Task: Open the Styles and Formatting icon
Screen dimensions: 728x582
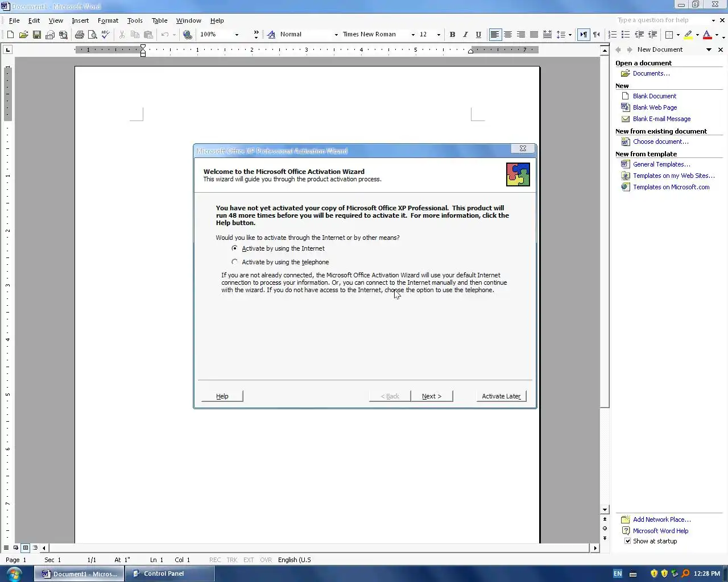Action: click(x=271, y=35)
